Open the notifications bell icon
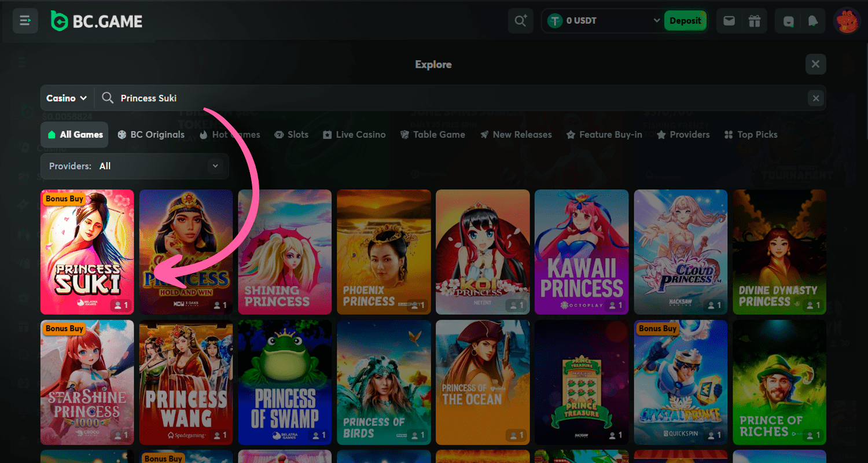The image size is (868, 463). pos(813,21)
